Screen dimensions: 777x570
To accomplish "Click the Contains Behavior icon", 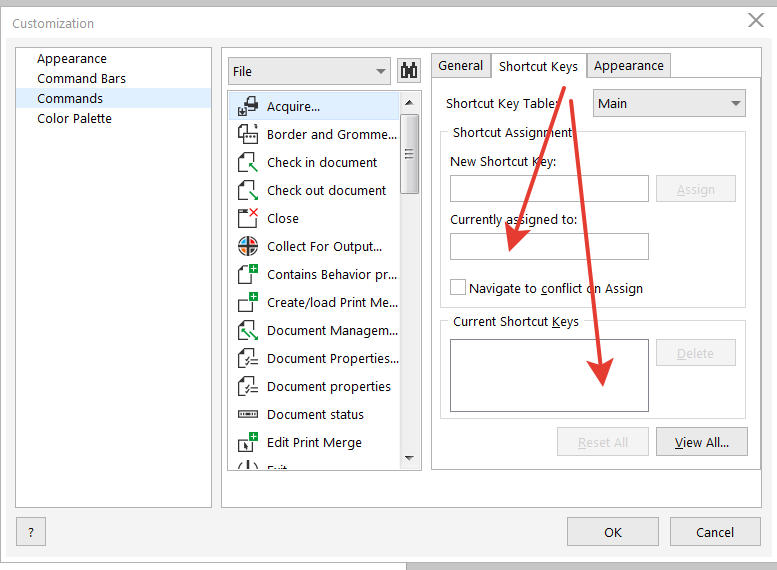I will [248, 274].
